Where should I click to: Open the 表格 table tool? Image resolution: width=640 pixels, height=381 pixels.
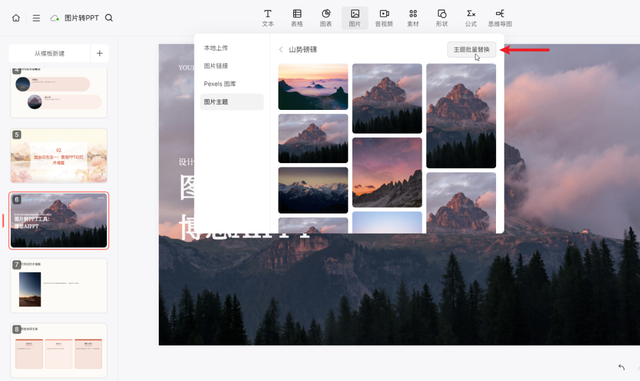(x=297, y=18)
